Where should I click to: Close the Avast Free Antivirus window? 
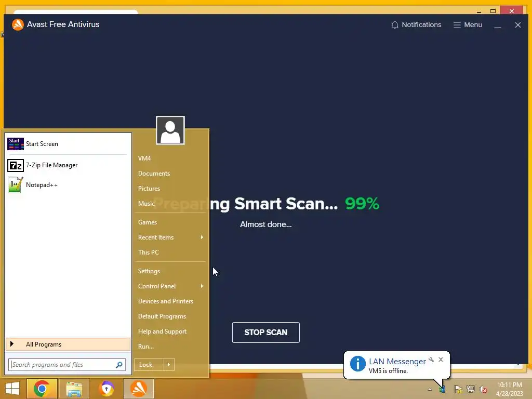click(x=518, y=25)
